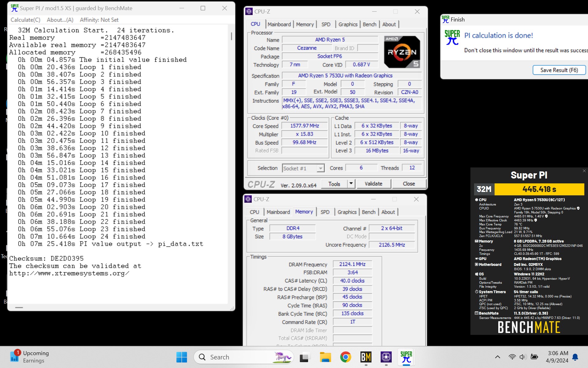The image size is (588, 368).
Task: Open Mainboard tab in lower CPU-Z window
Action: click(278, 212)
